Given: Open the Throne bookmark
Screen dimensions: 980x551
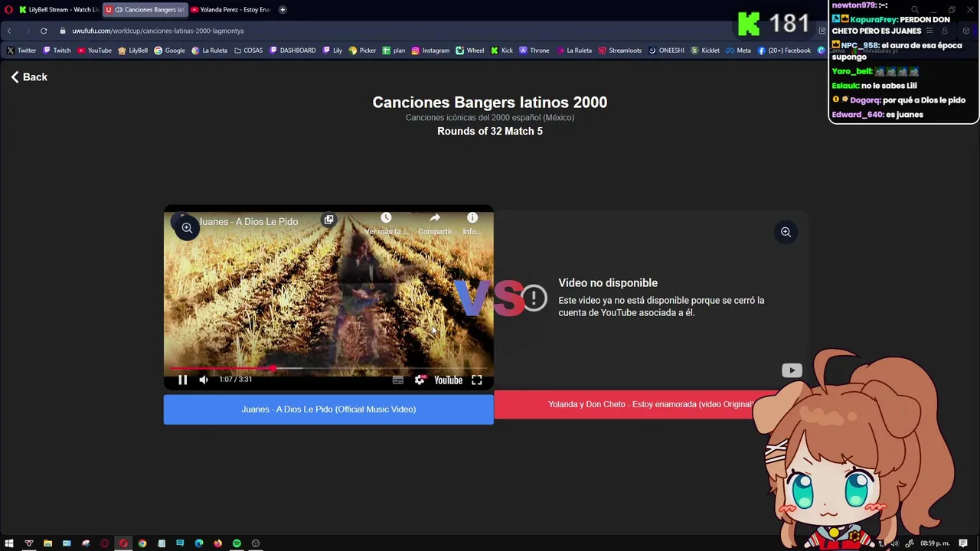Looking at the screenshot, I should (x=534, y=51).
